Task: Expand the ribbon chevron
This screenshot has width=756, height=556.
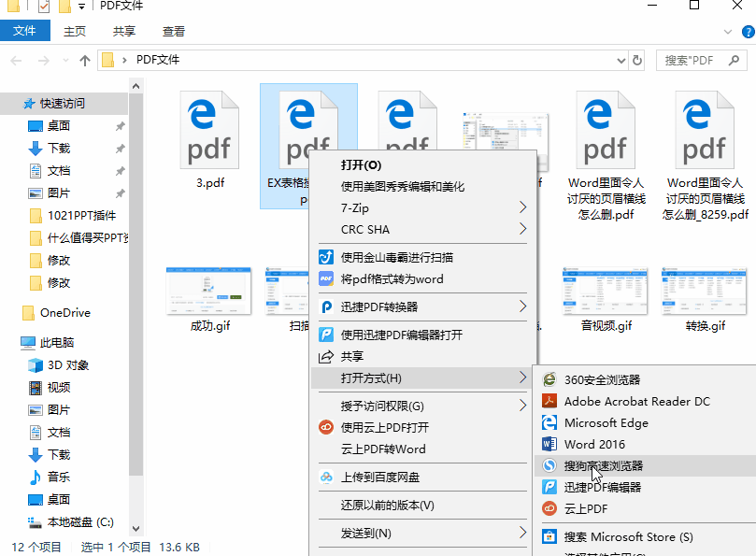Action: [x=728, y=32]
